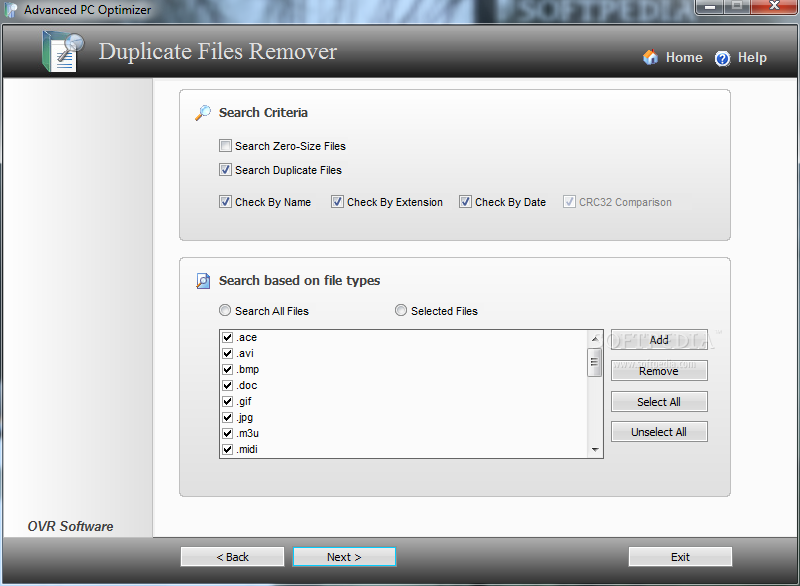Image resolution: width=800 pixels, height=586 pixels.
Task: Select the Search All Files radio button
Action: tap(225, 310)
